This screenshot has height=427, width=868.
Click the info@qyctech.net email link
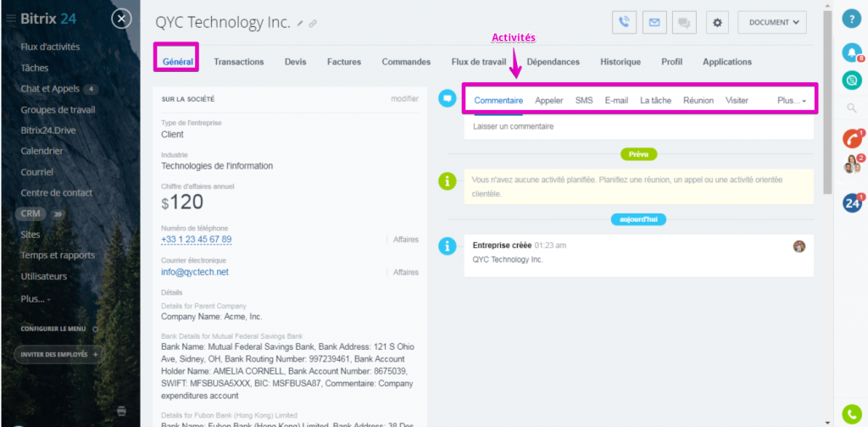[194, 272]
